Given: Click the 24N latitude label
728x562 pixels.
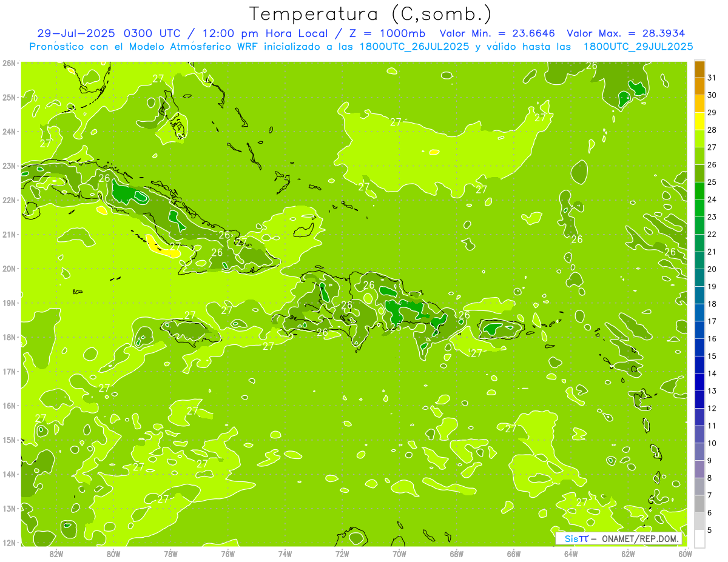Looking at the screenshot, I should click(8, 132).
